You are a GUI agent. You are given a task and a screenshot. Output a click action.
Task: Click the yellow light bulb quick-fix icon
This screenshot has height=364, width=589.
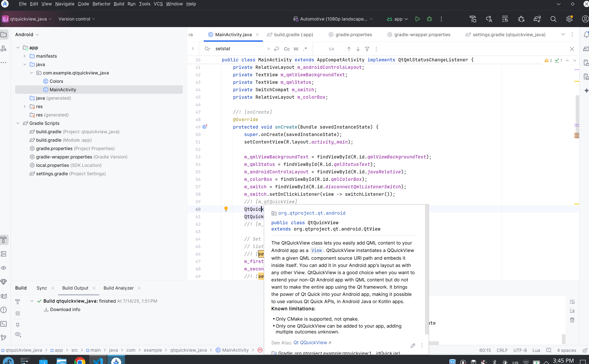click(226, 209)
